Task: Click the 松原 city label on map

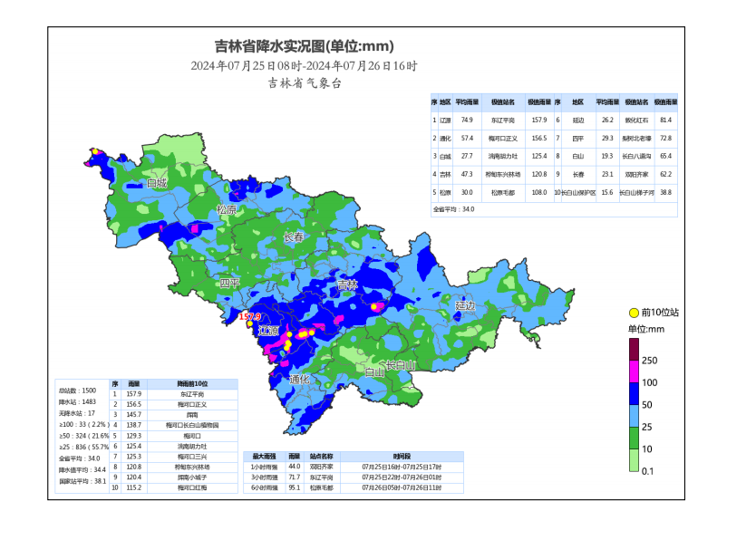Action: [x=227, y=210]
